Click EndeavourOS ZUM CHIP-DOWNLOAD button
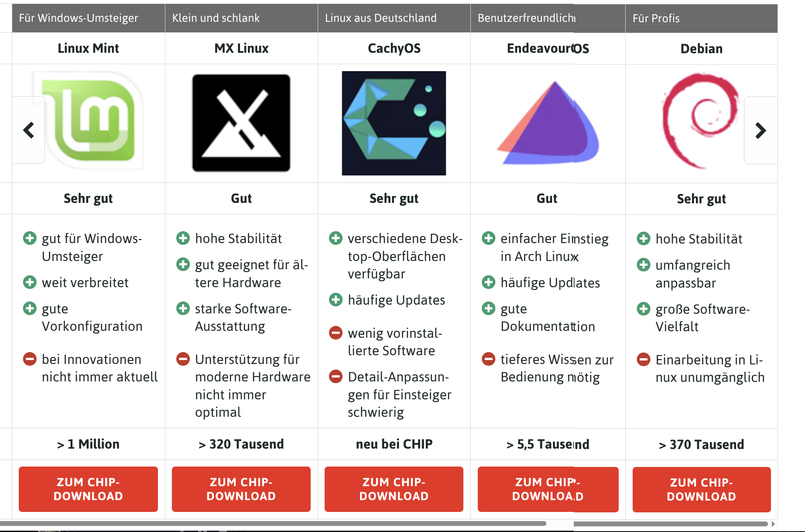This screenshot has width=805, height=532. [x=548, y=490]
